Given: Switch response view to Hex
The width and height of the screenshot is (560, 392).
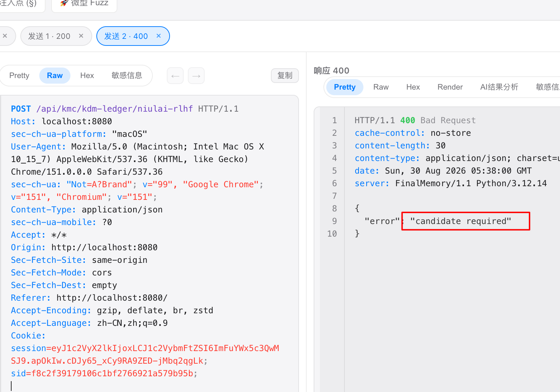Looking at the screenshot, I should click(x=413, y=87).
